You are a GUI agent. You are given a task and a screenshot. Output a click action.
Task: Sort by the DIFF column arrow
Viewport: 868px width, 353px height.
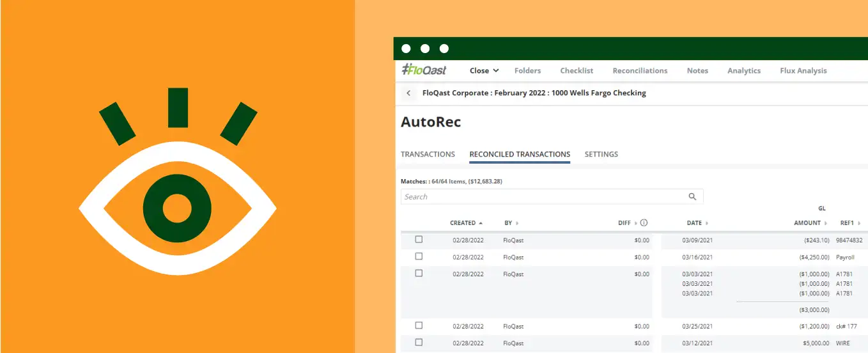click(x=636, y=223)
